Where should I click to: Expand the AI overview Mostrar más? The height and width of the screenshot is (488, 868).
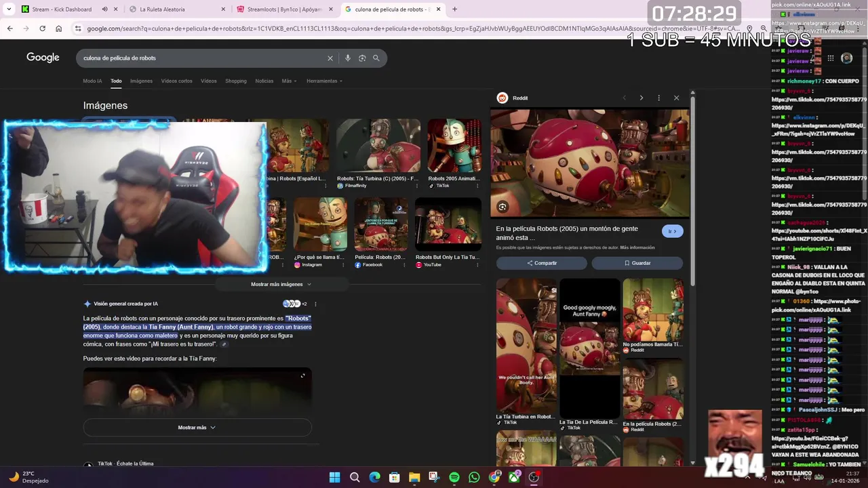(197, 428)
